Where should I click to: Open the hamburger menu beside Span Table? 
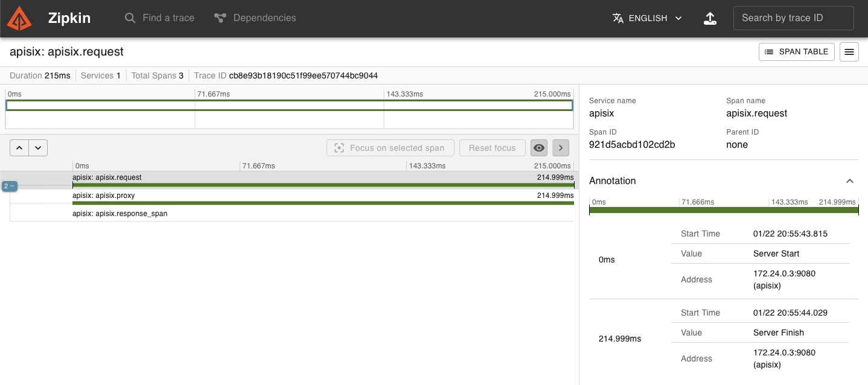(849, 52)
